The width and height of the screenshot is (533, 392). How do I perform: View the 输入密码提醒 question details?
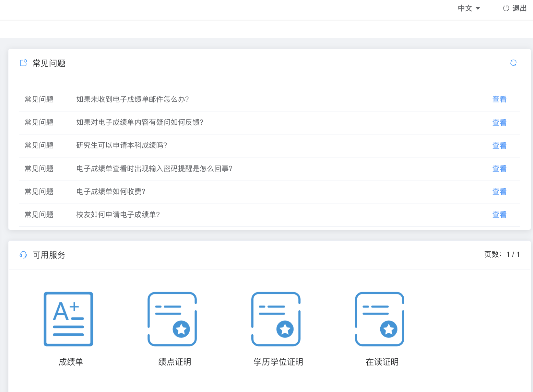(x=499, y=169)
